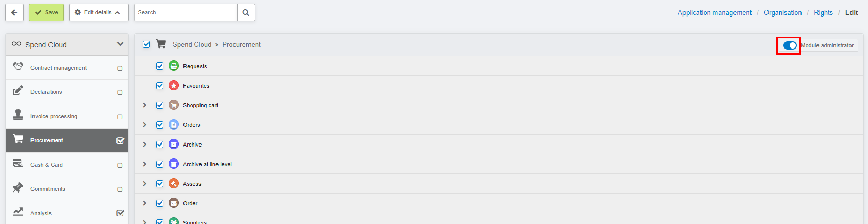Click the back arrow button
868x224 pixels.
point(14,12)
